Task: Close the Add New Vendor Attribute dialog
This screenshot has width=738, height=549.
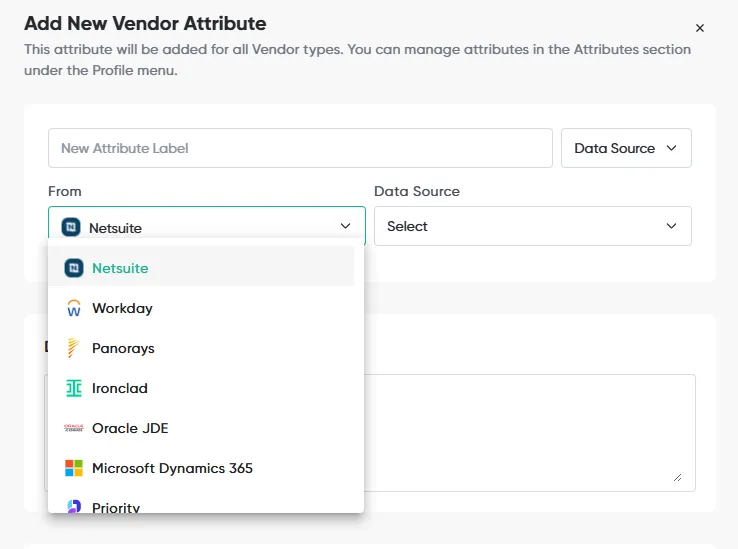Action: (700, 28)
